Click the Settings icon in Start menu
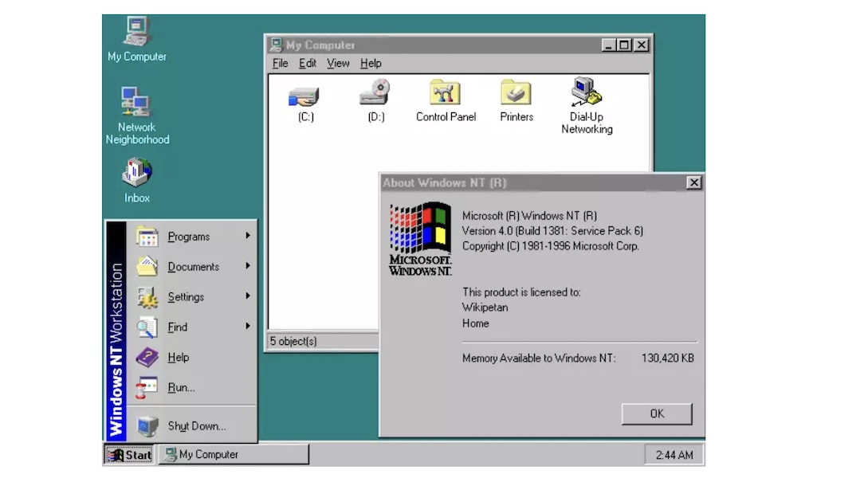The width and height of the screenshot is (868, 478). click(x=147, y=296)
